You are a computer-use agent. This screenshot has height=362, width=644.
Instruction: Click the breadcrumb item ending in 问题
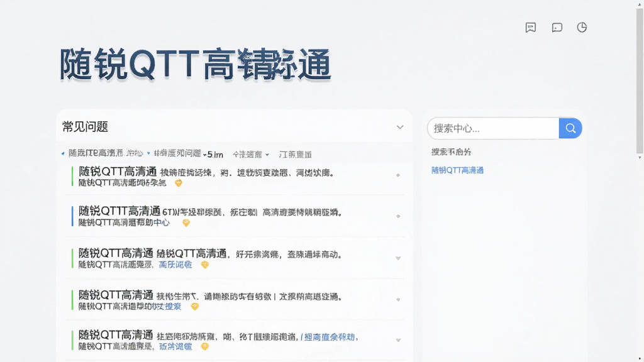pyautogui.click(x=177, y=153)
